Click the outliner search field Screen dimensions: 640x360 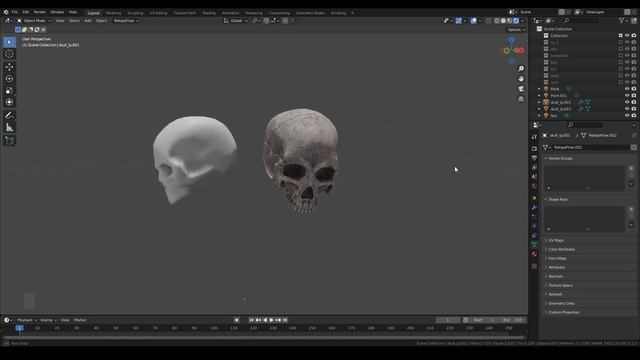point(581,20)
